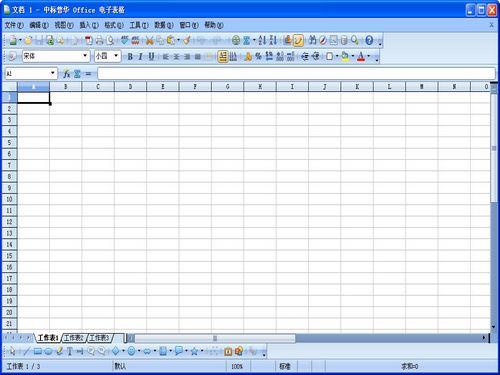This screenshot has height=375, width=500.
Task: Click the Print icon in toolbar
Action: [99, 40]
